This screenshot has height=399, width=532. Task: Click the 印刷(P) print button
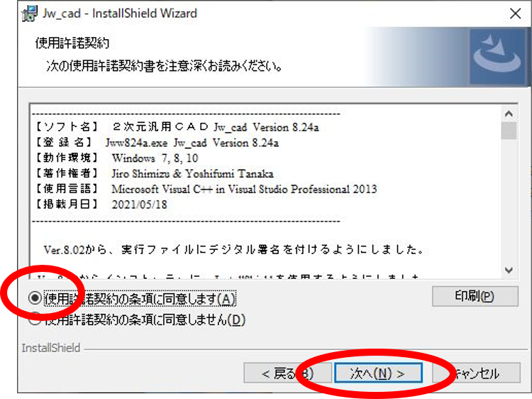tap(475, 297)
